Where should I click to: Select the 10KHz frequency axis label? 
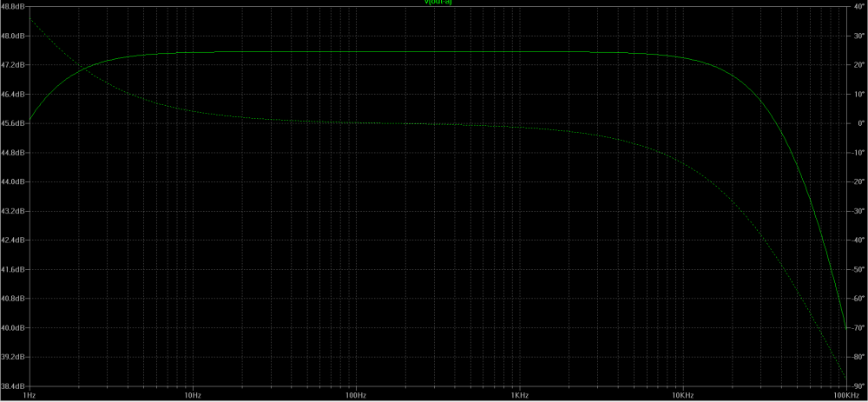682,396
